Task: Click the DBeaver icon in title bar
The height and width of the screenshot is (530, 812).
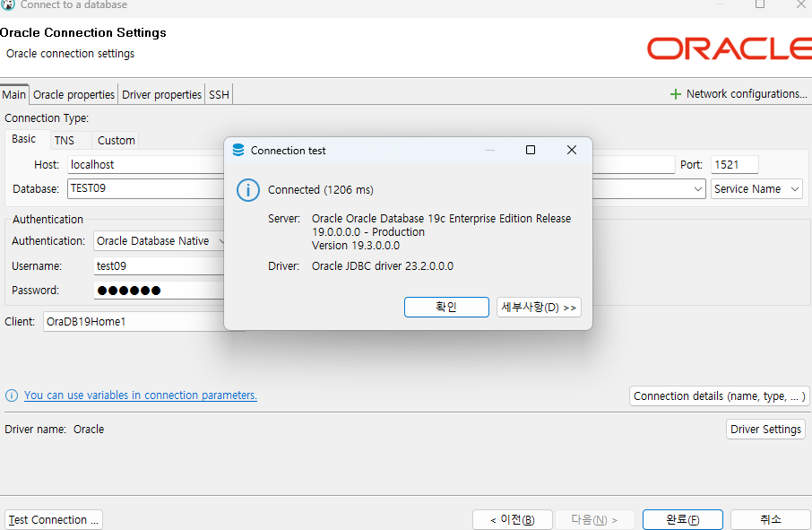Action: [x=7, y=4]
